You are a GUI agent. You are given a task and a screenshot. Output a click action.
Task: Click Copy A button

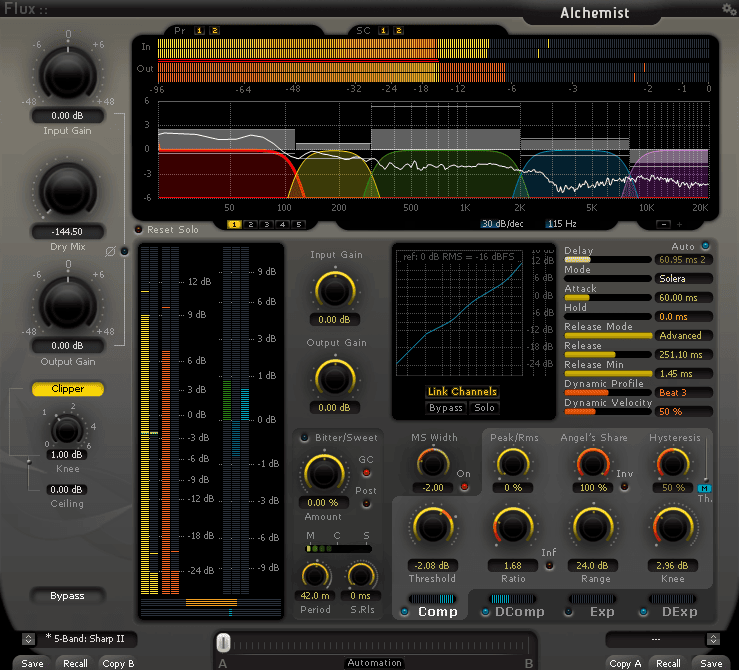point(625,663)
